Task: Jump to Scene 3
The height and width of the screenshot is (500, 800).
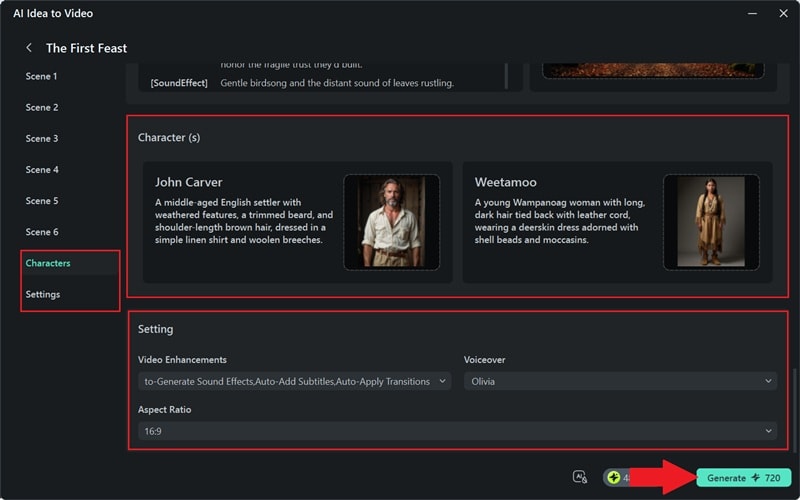Action: click(42, 139)
